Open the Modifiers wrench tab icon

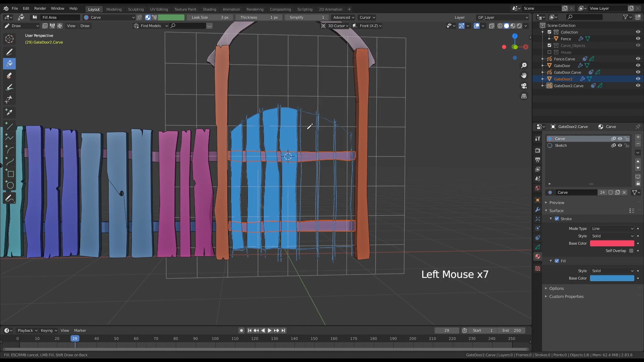coord(538,209)
